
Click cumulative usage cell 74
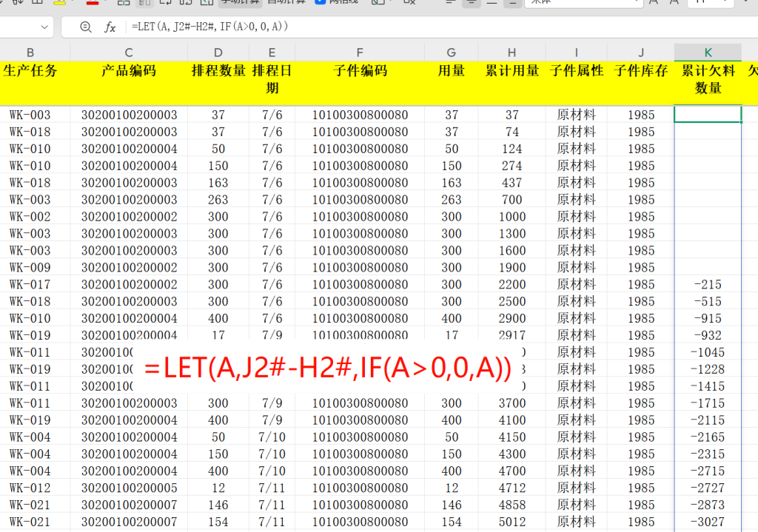coord(512,132)
